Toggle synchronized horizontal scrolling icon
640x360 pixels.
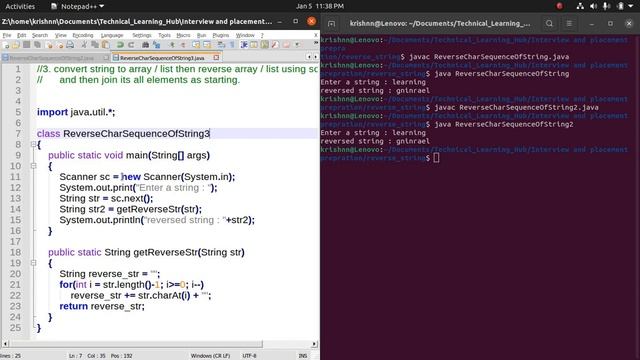coord(207,44)
